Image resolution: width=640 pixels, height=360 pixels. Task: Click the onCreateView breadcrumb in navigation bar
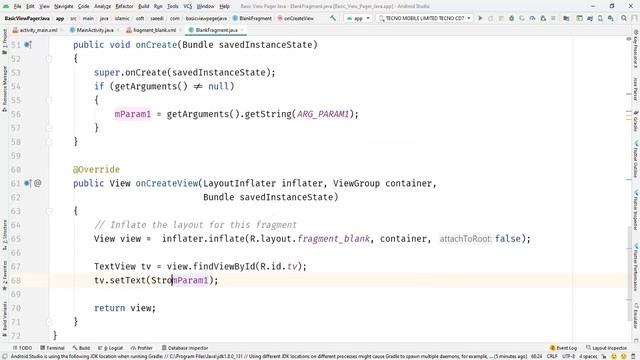296,18
